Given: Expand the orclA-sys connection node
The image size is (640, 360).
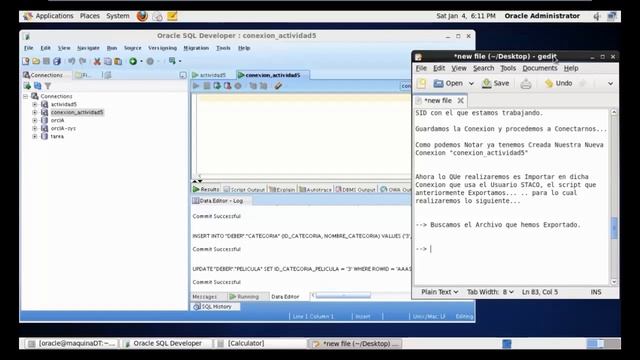Looking at the screenshot, I should point(35,128).
